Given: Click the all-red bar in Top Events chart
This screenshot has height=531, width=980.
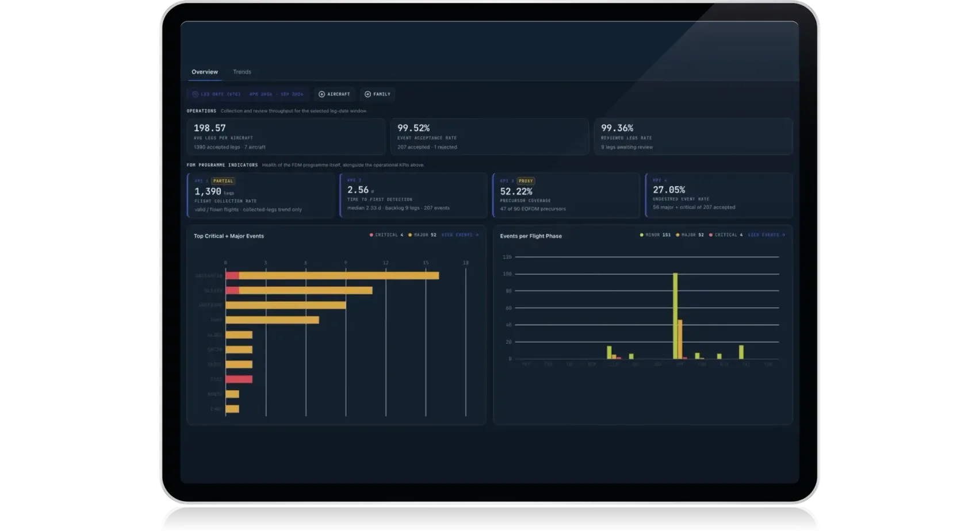Looking at the screenshot, I should tap(239, 379).
